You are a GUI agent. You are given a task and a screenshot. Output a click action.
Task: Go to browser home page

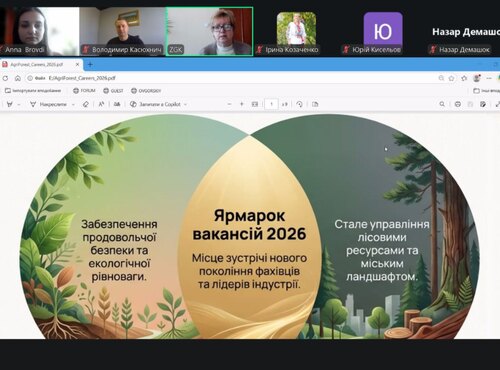(18, 78)
